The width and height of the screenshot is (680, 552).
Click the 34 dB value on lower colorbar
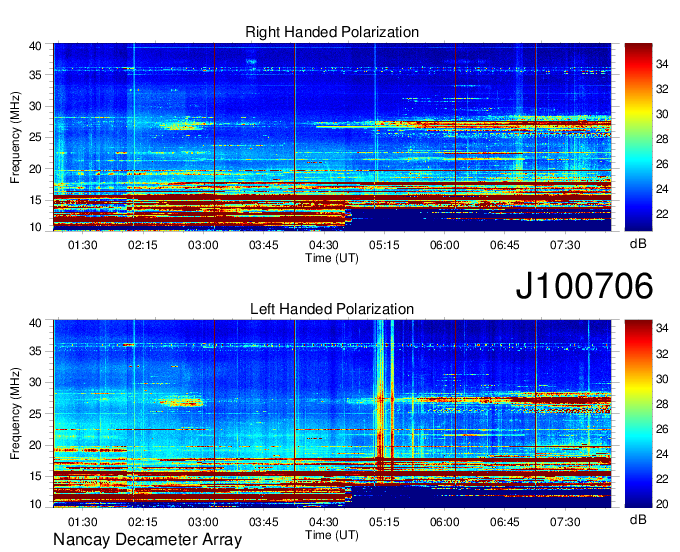662,328
